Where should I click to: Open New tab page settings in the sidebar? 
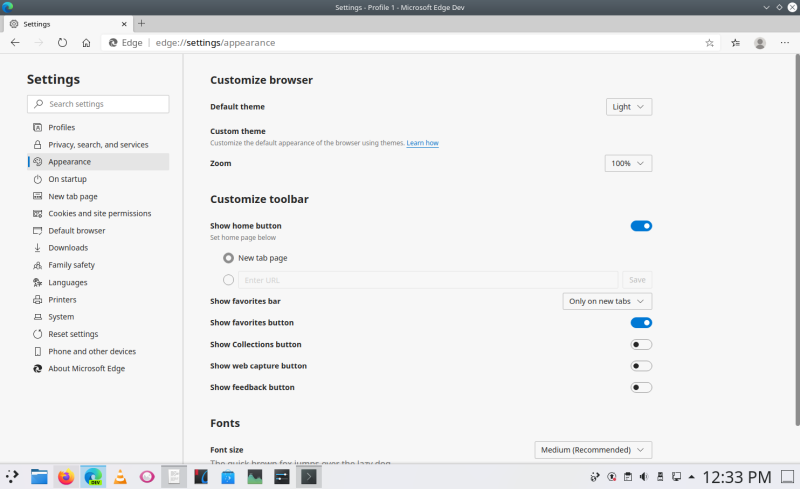click(98, 197)
